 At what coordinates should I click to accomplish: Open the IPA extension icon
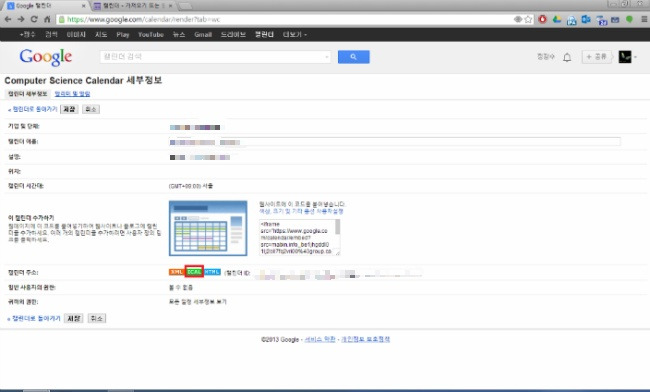[571, 20]
